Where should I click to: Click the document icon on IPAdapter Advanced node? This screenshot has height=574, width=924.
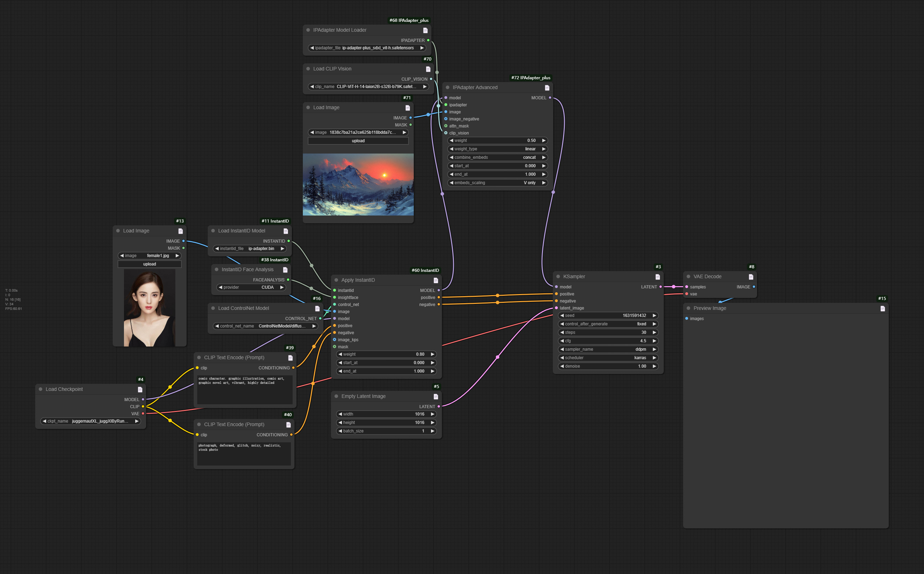coord(547,87)
